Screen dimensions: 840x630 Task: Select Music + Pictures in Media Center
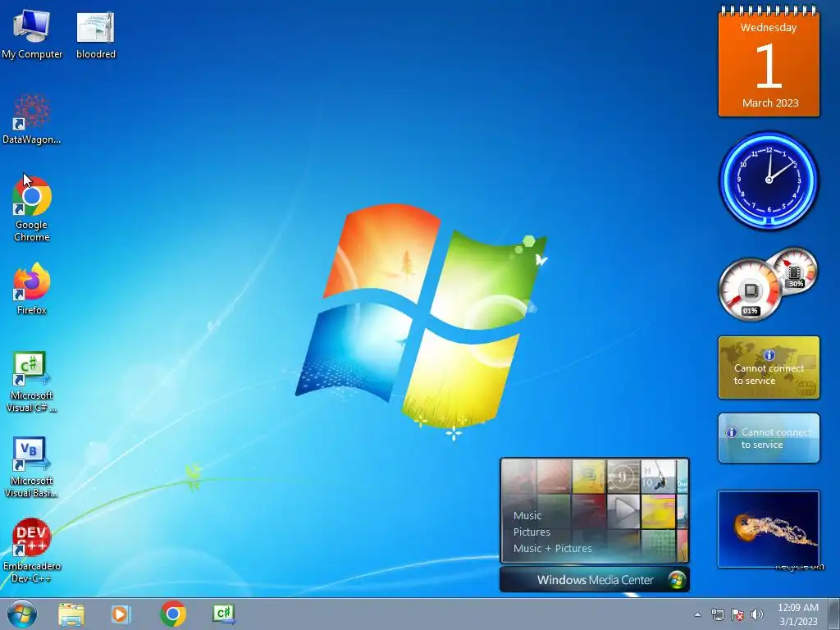coord(552,548)
